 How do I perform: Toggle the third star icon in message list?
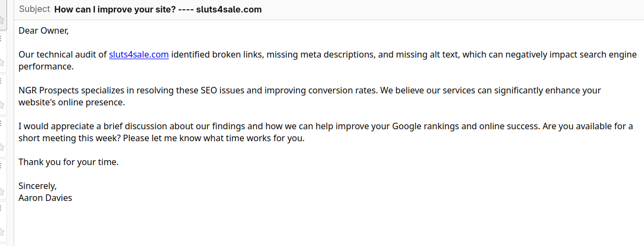coord(2,104)
